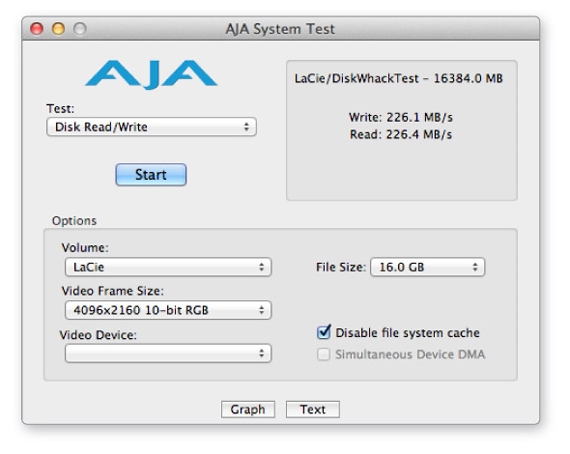
Task: Open the Test dropdown showing Disk Read/Write
Action: click(x=151, y=127)
